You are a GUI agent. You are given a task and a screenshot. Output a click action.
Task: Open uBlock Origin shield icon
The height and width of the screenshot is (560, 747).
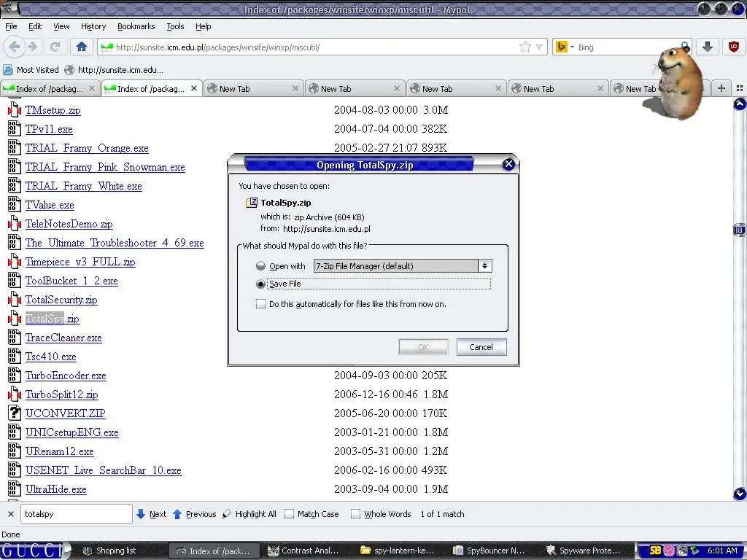(x=734, y=47)
